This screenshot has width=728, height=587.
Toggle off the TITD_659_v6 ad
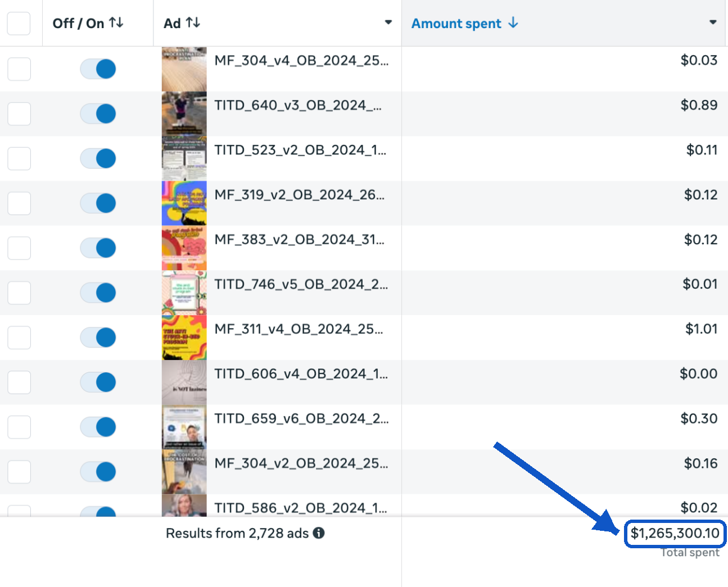98,427
